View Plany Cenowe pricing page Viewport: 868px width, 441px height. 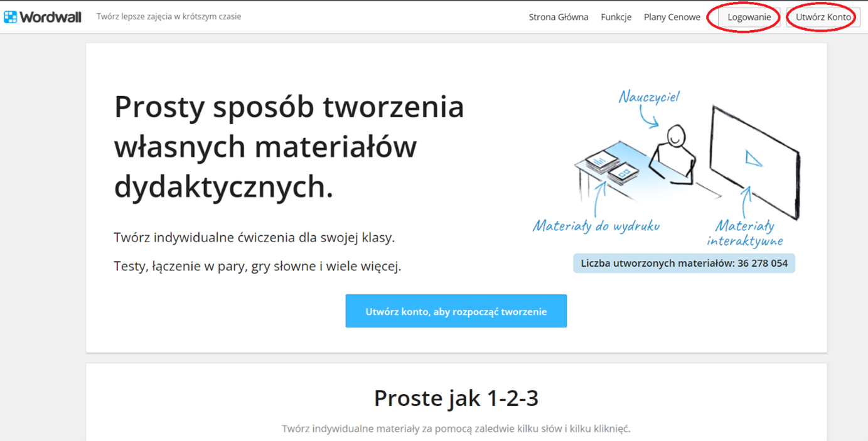pos(672,17)
